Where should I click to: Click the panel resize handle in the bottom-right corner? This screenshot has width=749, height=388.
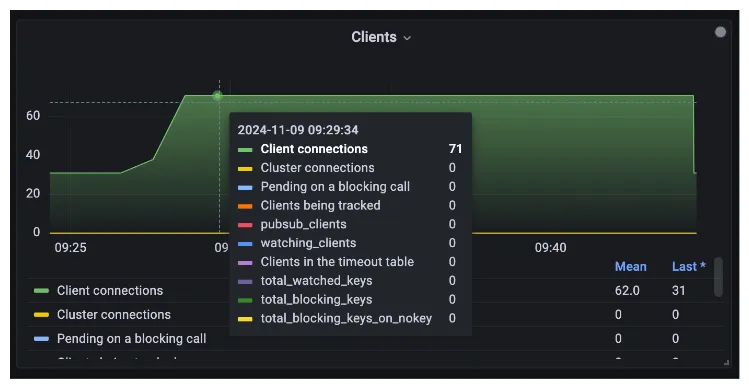click(x=727, y=363)
